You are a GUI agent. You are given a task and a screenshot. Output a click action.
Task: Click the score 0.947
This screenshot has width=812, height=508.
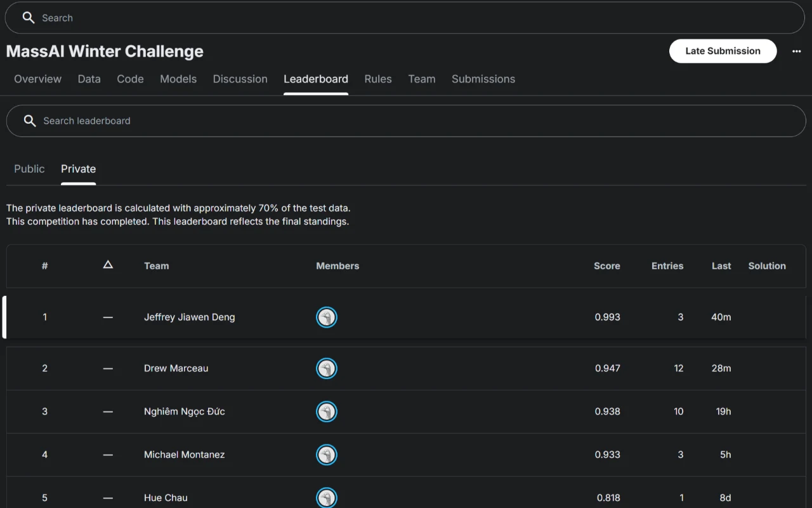point(608,368)
